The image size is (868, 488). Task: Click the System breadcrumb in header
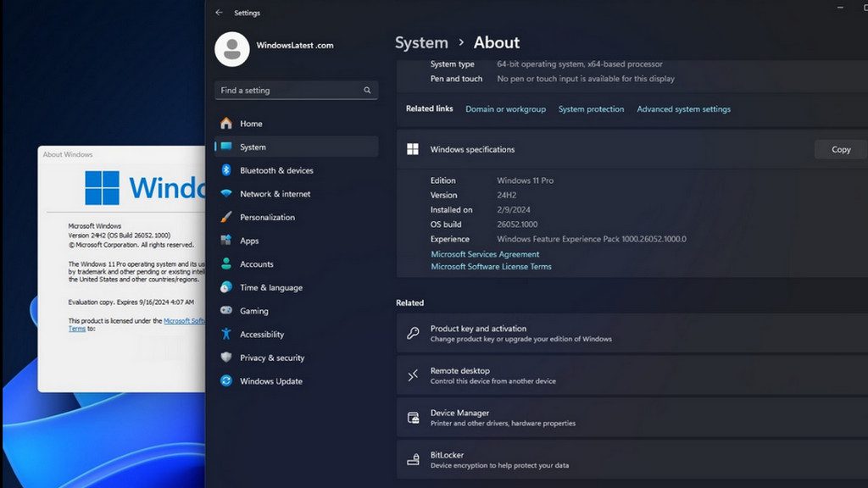point(421,42)
